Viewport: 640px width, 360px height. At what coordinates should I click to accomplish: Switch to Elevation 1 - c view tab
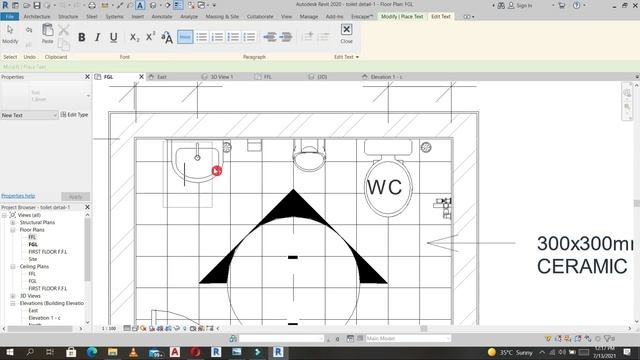(x=386, y=77)
